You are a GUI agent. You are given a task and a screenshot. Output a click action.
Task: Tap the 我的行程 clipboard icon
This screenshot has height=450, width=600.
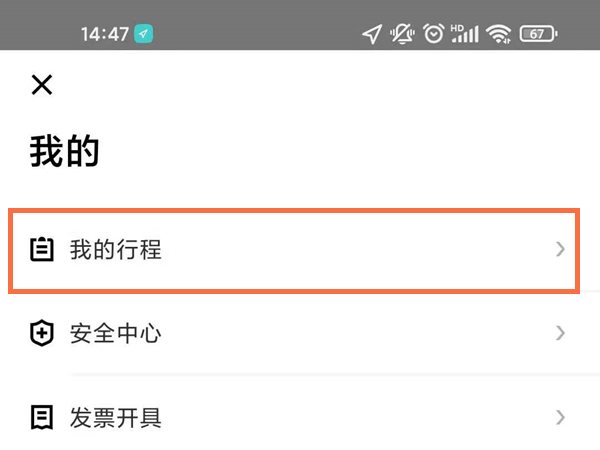pyautogui.click(x=41, y=250)
